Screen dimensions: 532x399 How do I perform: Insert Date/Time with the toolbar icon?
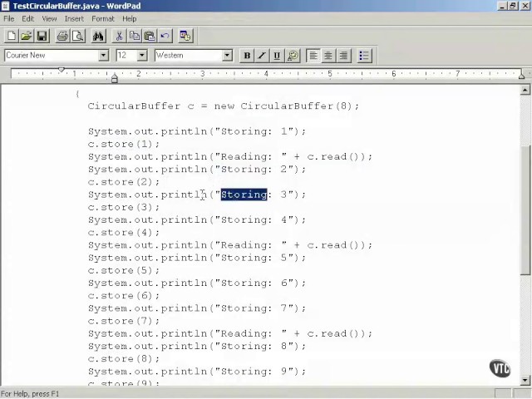[185, 36]
